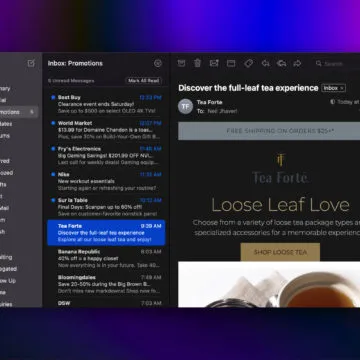Click Mark All Read button
This screenshot has width=360, height=360.
click(x=144, y=81)
